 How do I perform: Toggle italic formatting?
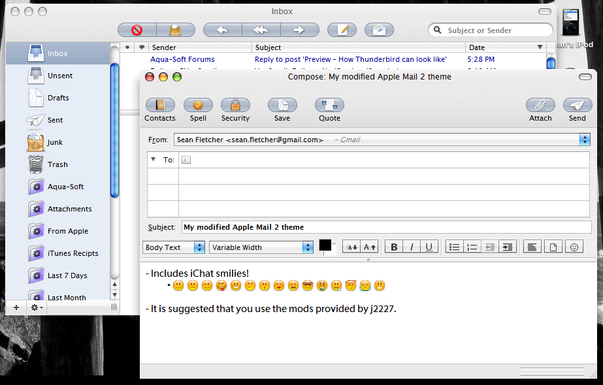pos(411,247)
